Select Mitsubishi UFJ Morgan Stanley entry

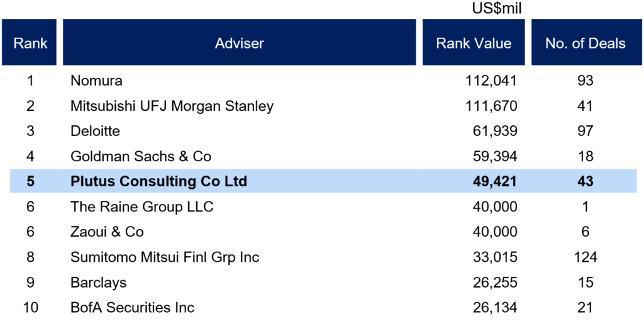click(x=172, y=106)
